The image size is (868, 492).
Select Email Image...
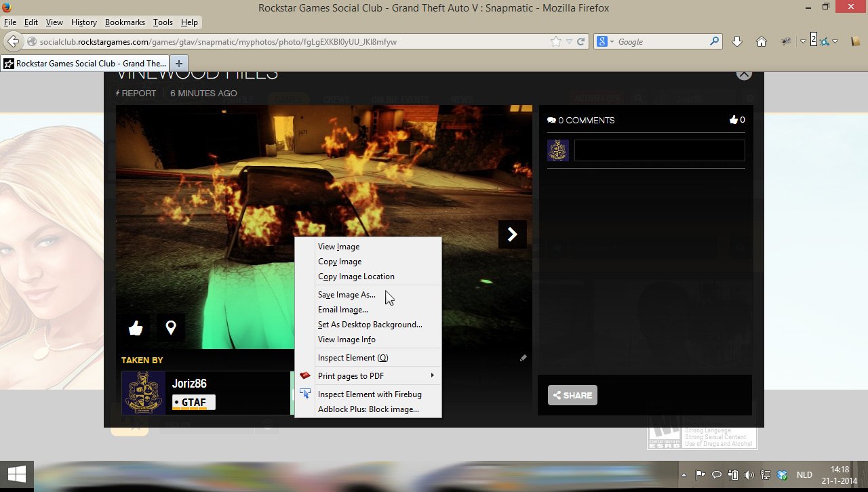tap(368, 310)
